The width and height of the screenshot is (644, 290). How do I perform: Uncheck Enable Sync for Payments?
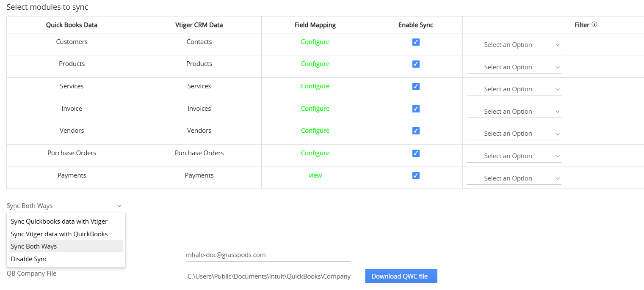tap(416, 175)
